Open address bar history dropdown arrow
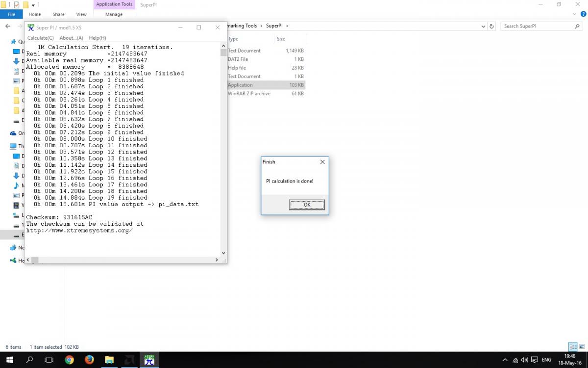This screenshot has width=588, height=368. (x=482, y=26)
